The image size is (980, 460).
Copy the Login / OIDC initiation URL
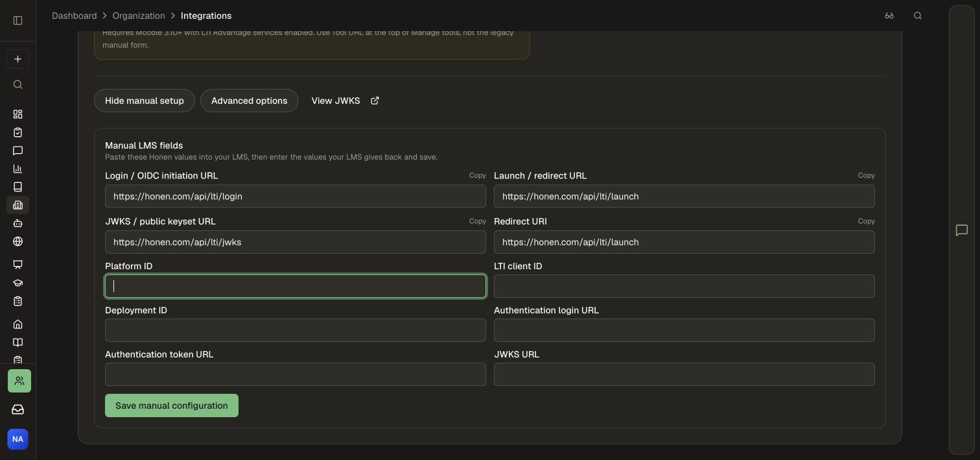[x=478, y=175]
